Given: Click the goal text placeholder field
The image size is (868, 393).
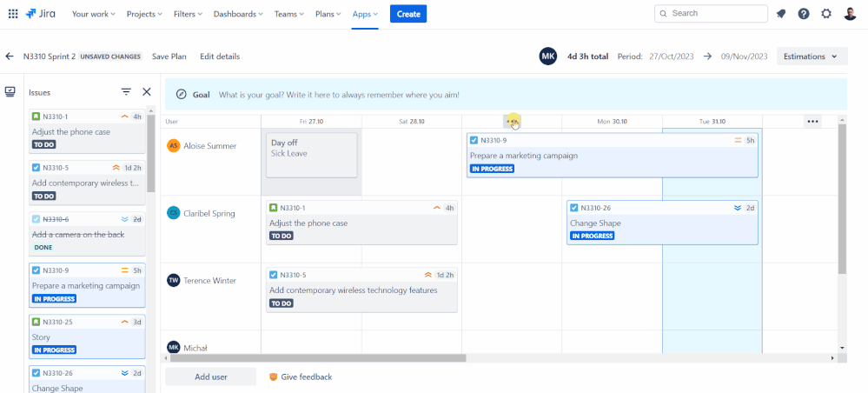Looking at the screenshot, I should 339,95.
